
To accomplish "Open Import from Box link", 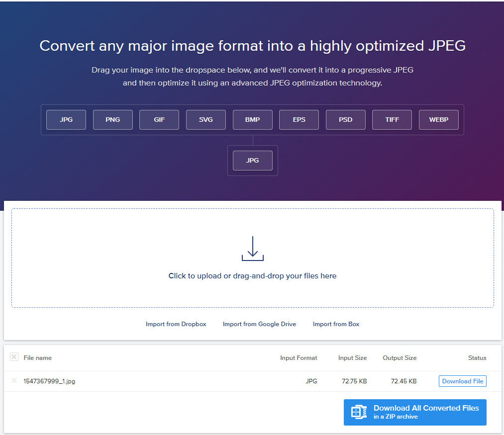I will pos(336,324).
